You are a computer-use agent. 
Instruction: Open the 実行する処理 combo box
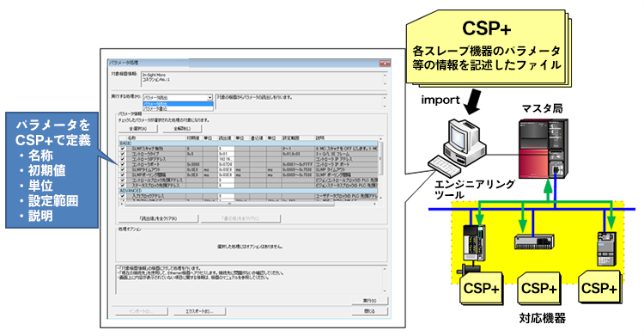[178, 97]
